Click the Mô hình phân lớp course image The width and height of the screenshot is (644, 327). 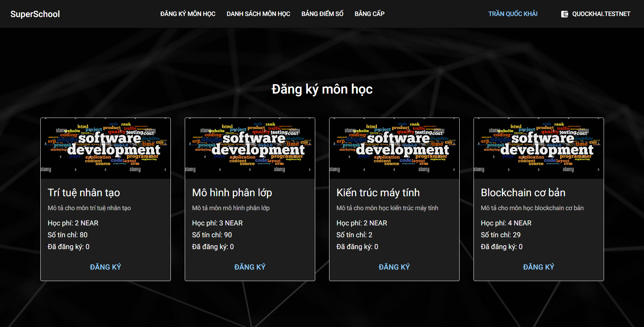(x=250, y=148)
